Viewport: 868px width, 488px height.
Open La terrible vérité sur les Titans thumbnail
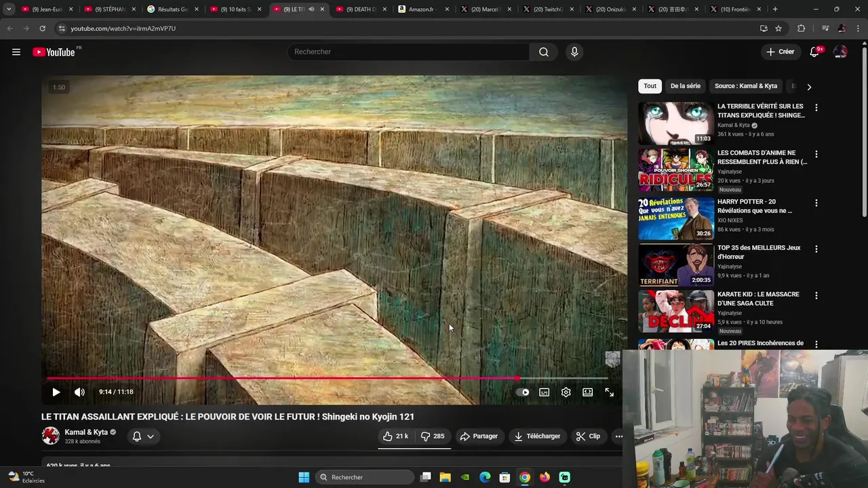pos(675,123)
